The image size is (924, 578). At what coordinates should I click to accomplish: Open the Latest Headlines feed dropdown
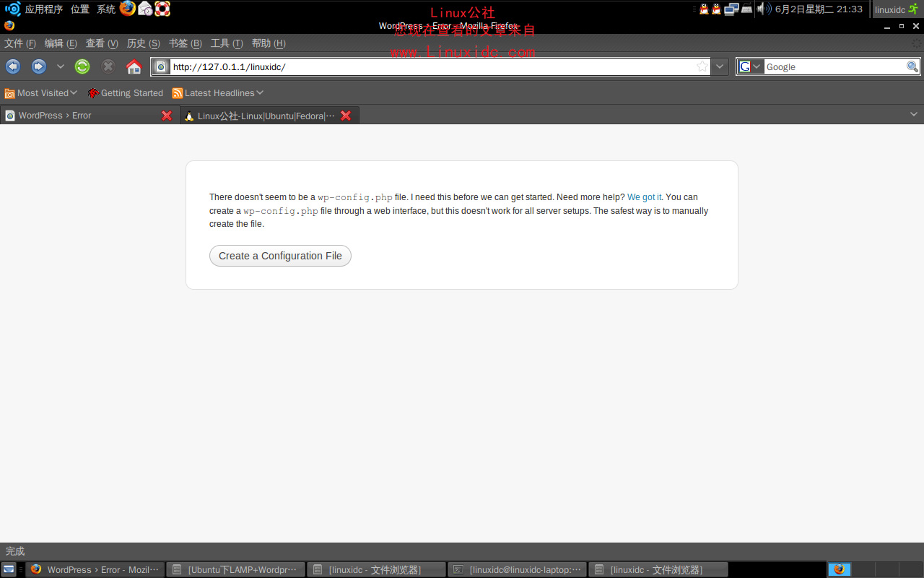[x=217, y=92]
